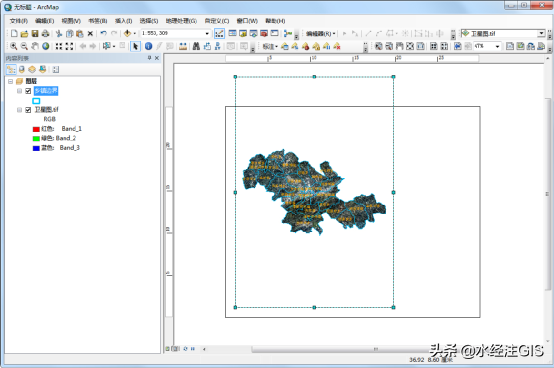Pin the table of contents panel
554x368 pixels.
pos(149,58)
